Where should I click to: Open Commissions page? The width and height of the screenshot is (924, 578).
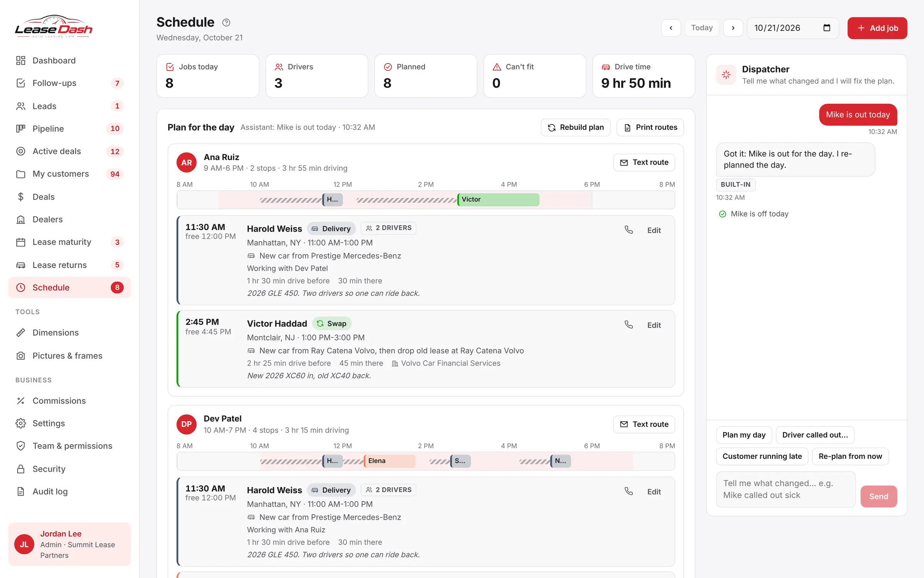tap(69, 401)
